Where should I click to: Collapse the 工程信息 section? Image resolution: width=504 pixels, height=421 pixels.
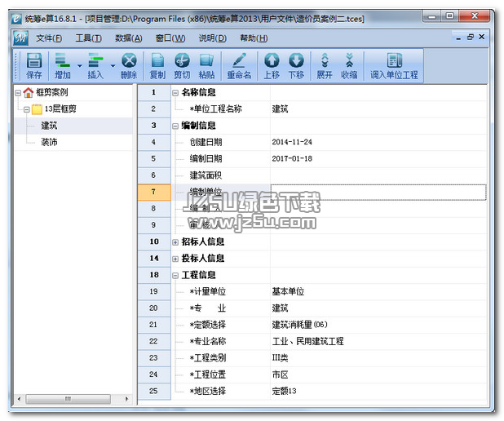[175, 276]
